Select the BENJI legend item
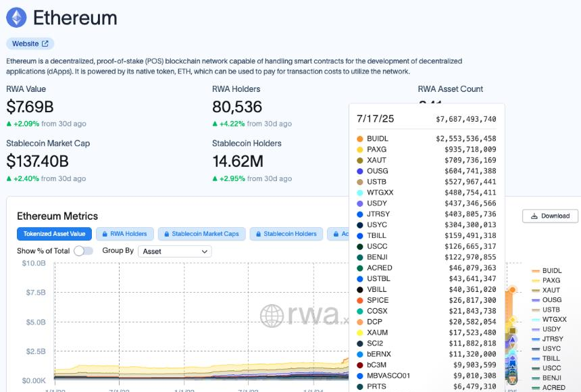 (551, 378)
